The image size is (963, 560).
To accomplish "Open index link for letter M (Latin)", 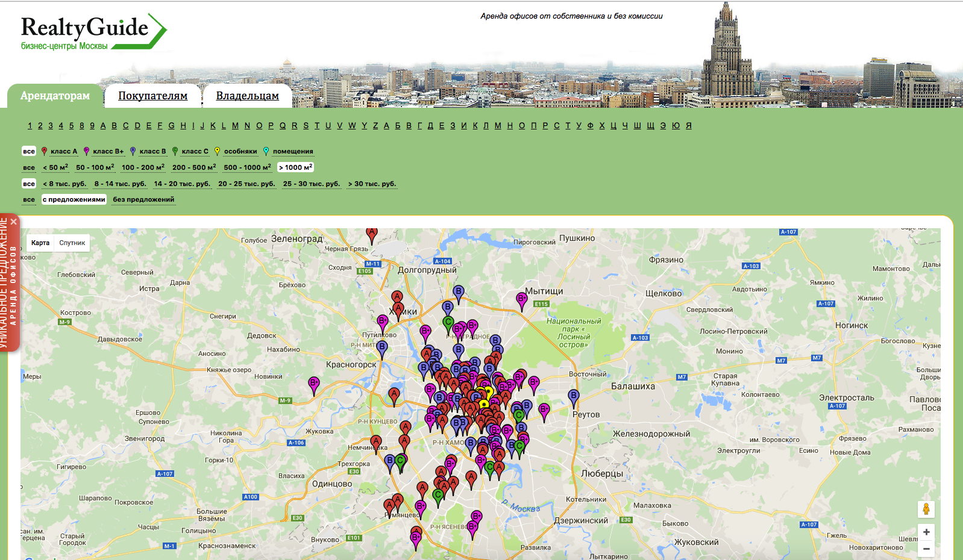I will pos(235,125).
